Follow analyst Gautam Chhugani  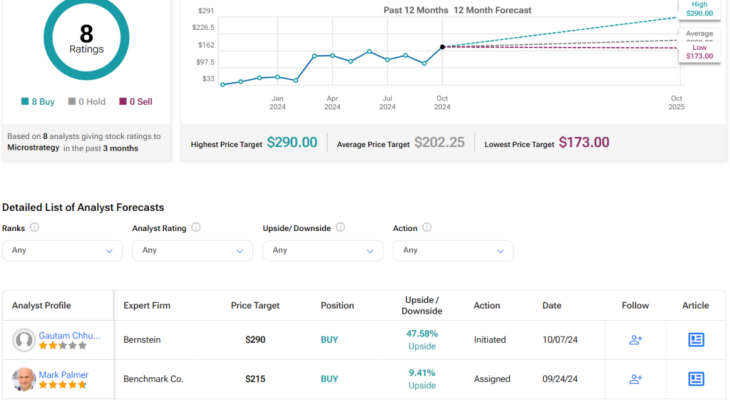pos(635,340)
